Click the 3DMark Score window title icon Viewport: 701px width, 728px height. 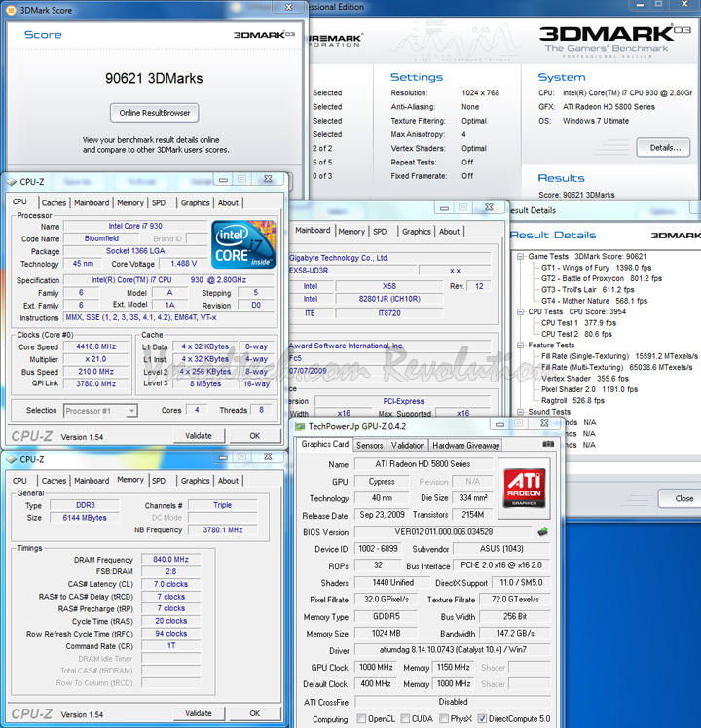tap(11, 10)
